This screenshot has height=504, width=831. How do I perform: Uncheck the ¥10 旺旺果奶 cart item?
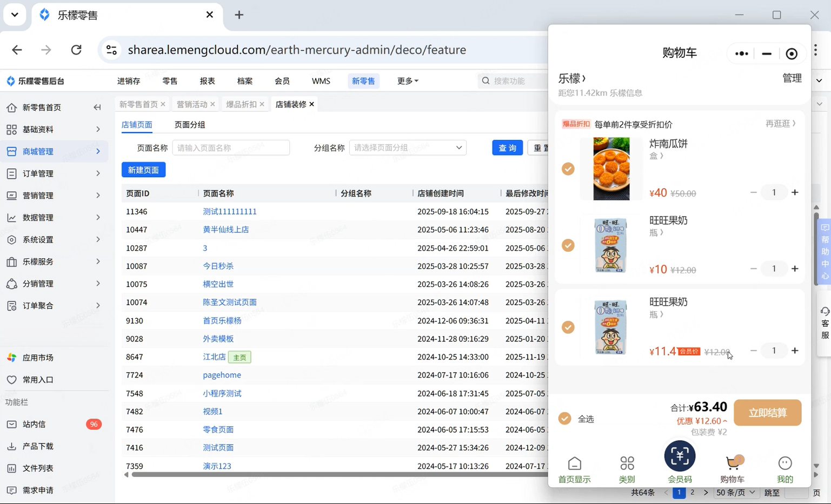(568, 245)
